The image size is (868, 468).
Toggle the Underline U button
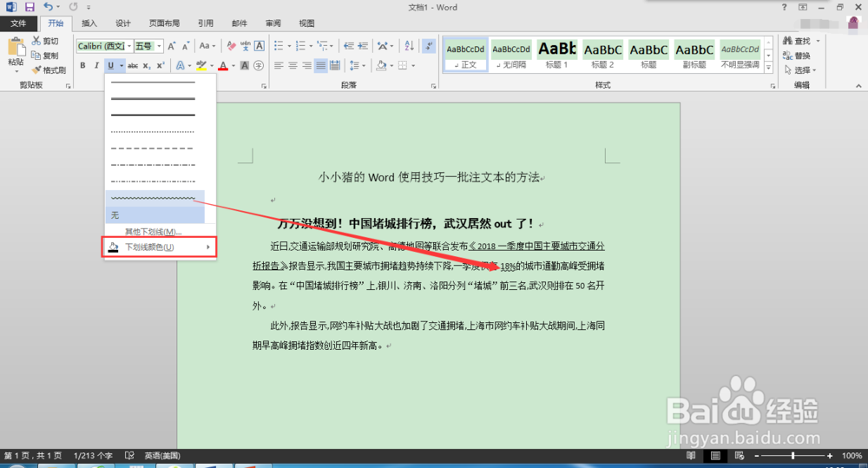click(x=111, y=65)
